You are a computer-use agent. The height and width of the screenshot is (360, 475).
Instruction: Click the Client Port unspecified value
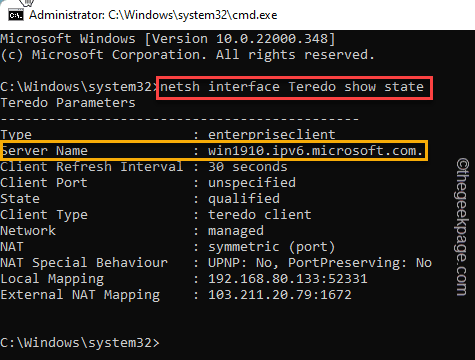pyautogui.click(x=252, y=183)
